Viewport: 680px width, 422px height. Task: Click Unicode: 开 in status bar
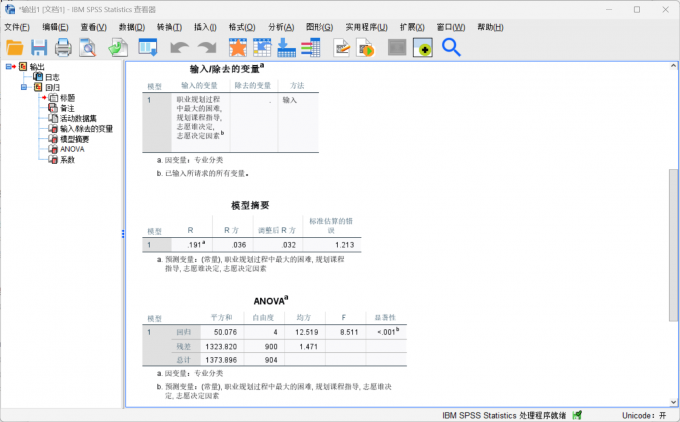644,415
